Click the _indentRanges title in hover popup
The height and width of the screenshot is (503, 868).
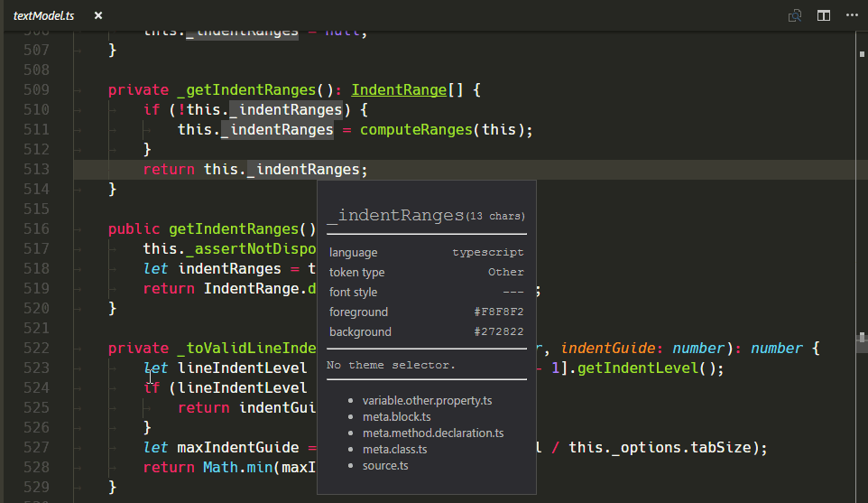395,216
